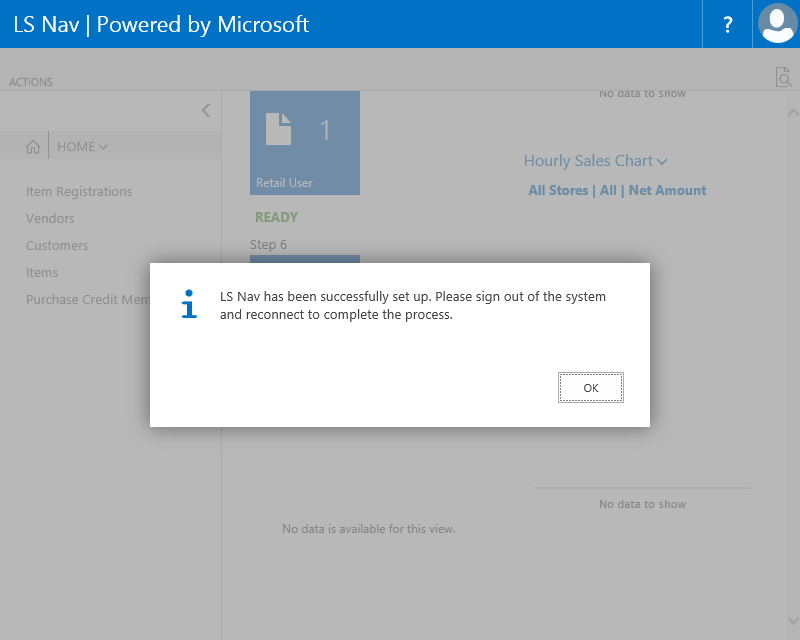Collapse the navigation pane with the chevron

click(x=205, y=110)
